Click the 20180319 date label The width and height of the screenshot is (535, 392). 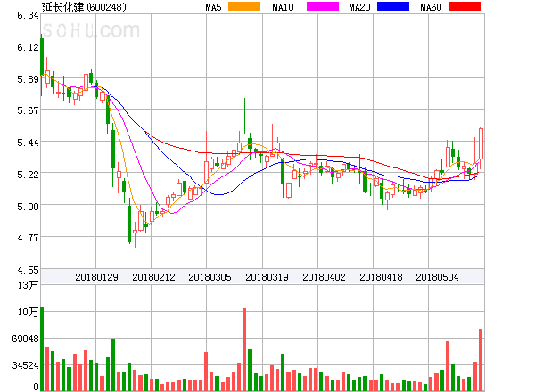coord(267,277)
